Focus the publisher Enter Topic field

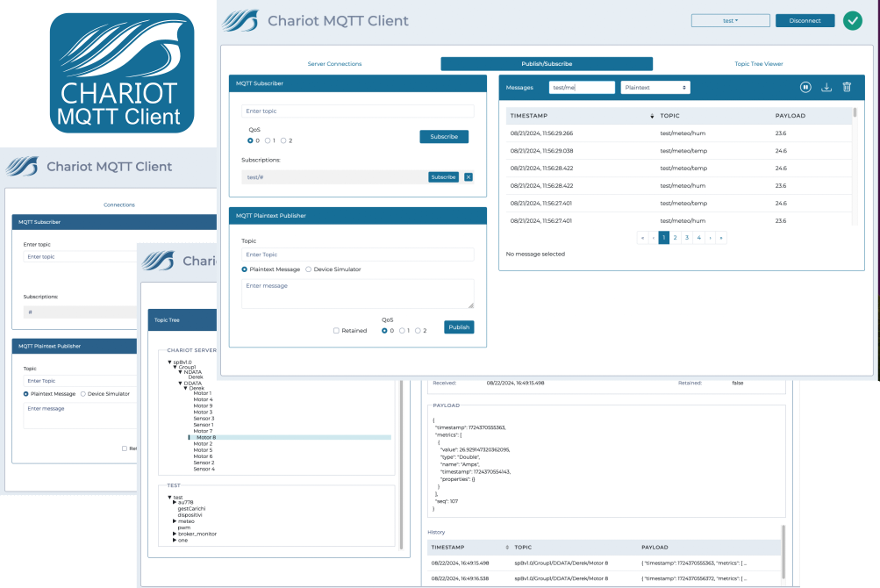tap(357, 255)
